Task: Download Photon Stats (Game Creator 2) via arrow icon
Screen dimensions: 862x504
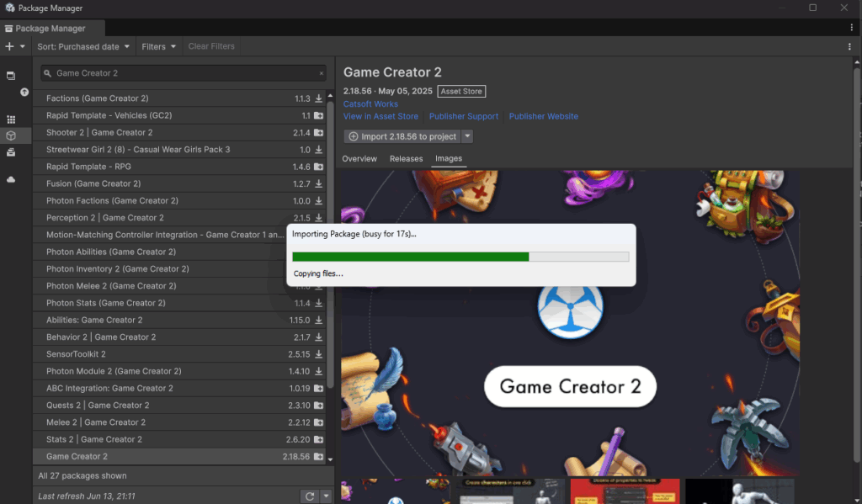Action: click(x=318, y=303)
